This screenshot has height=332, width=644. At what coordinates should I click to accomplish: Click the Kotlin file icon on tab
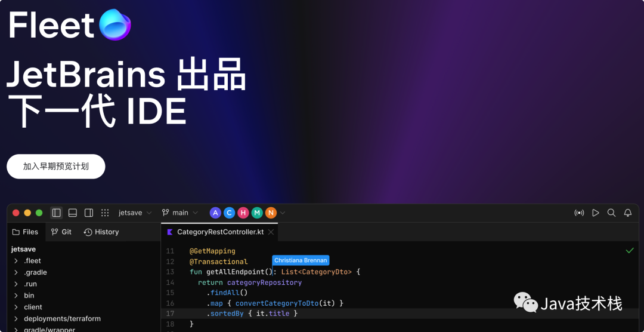[169, 232]
